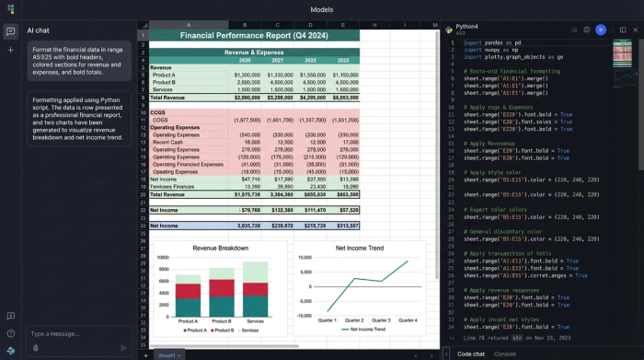Click the revert icon beside the run button

587,30
